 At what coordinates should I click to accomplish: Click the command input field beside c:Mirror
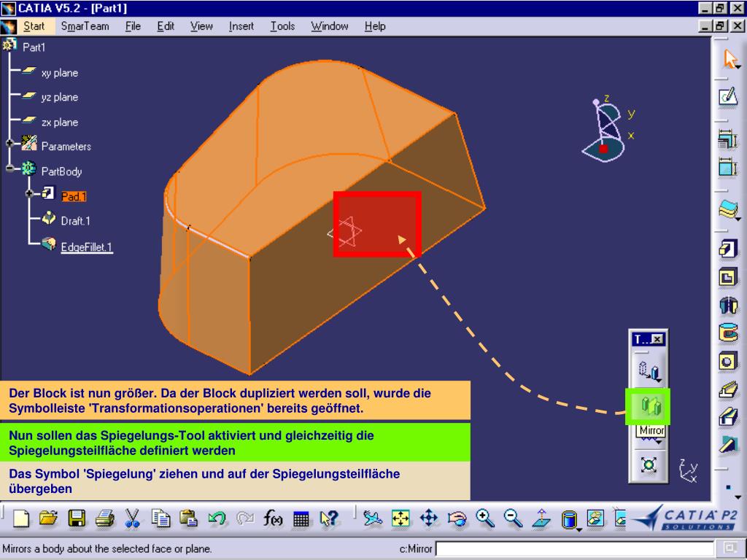click(x=575, y=548)
